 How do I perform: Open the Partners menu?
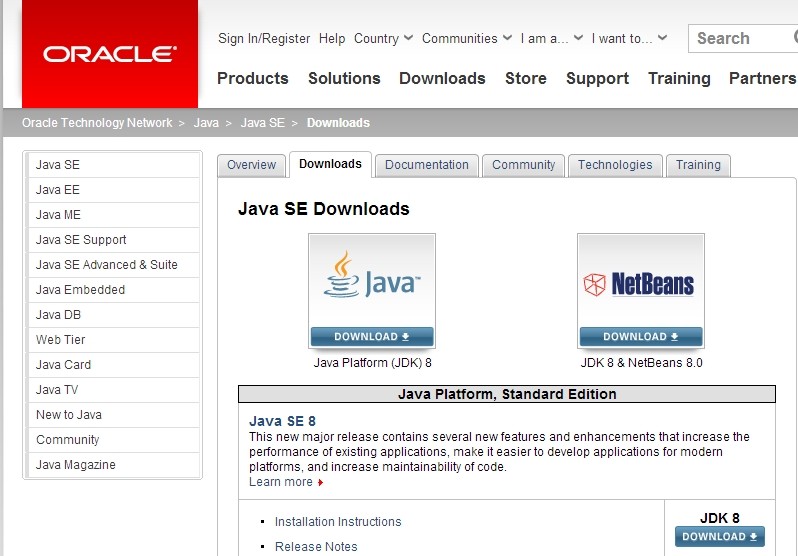tap(762, 78)
